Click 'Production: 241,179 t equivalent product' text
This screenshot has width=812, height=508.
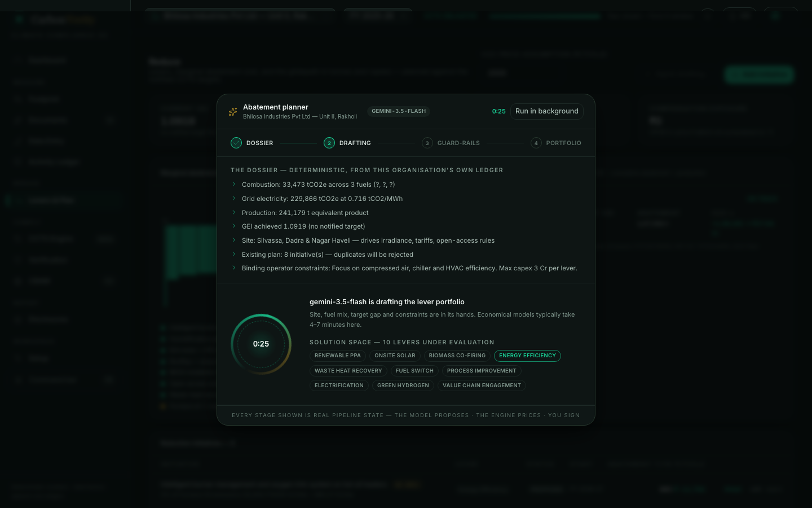pos(305,213)
